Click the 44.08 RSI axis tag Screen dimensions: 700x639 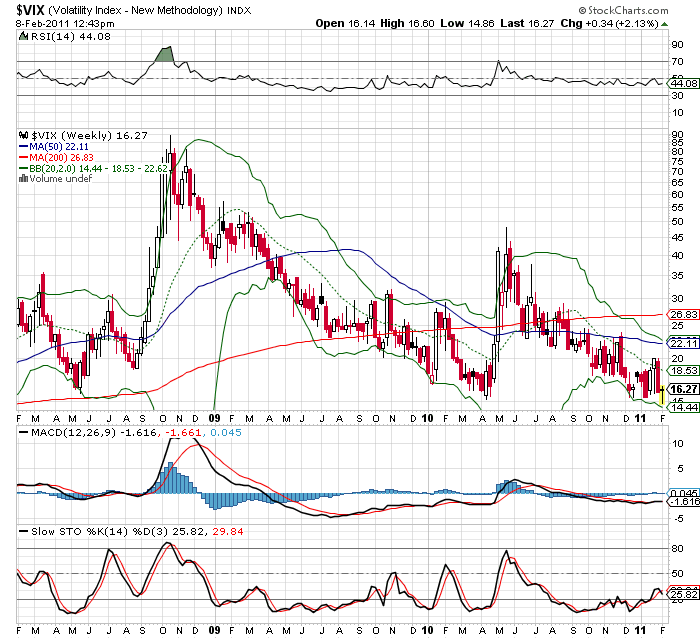click(684, 84)
